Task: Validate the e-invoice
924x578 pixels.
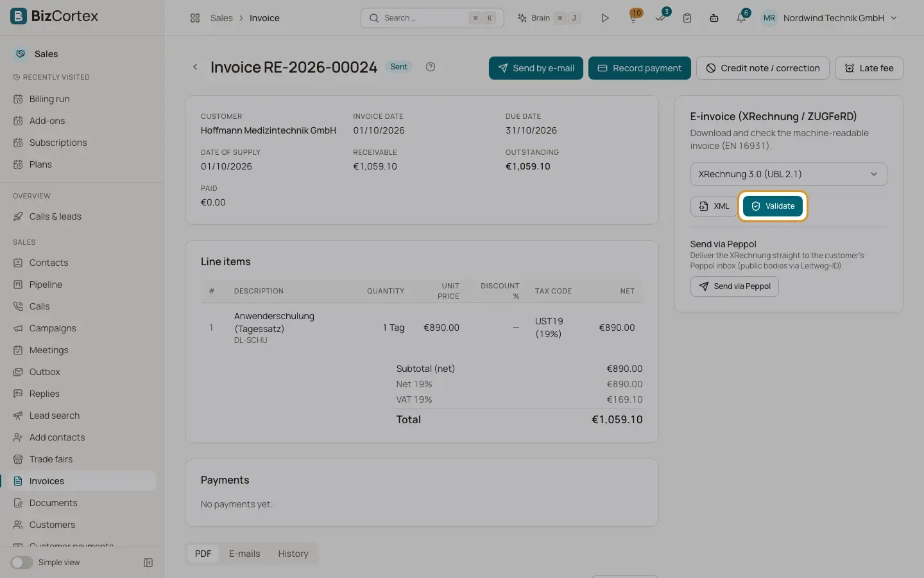Action: (773, 206)
